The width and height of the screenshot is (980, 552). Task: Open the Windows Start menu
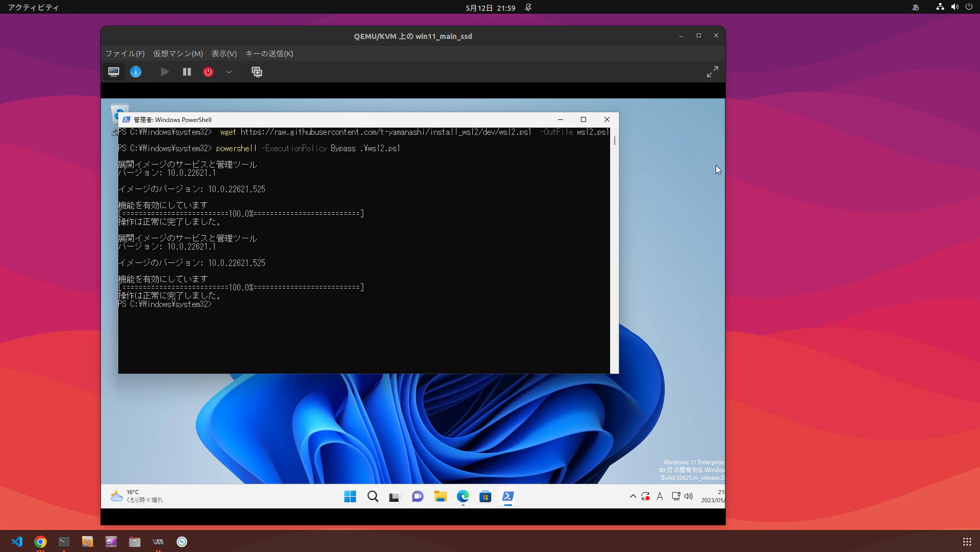(350, 496)
